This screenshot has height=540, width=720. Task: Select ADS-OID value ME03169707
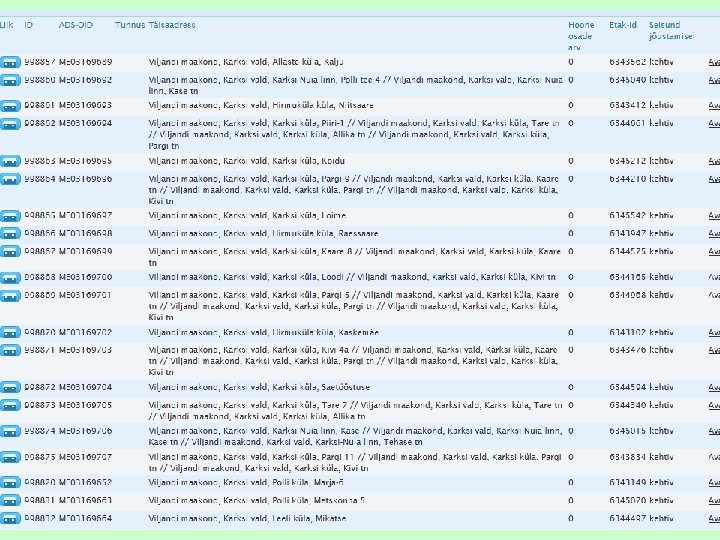pyautogui.click(x=85, y=457)
